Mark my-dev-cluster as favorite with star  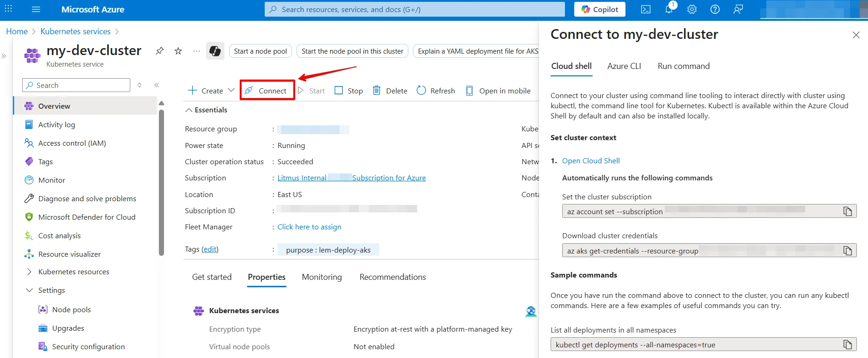tap(178, 51)
